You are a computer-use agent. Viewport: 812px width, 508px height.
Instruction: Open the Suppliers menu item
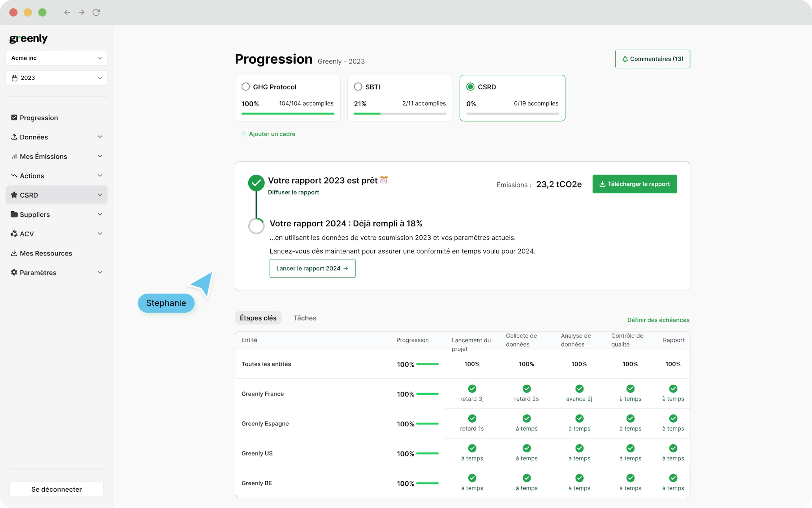[56, 214]
